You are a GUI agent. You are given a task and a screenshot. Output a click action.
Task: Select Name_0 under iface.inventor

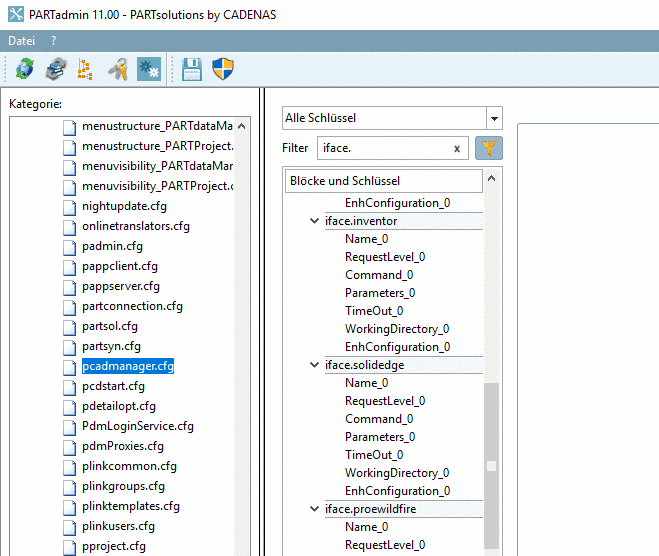click(x=366, y=239)
